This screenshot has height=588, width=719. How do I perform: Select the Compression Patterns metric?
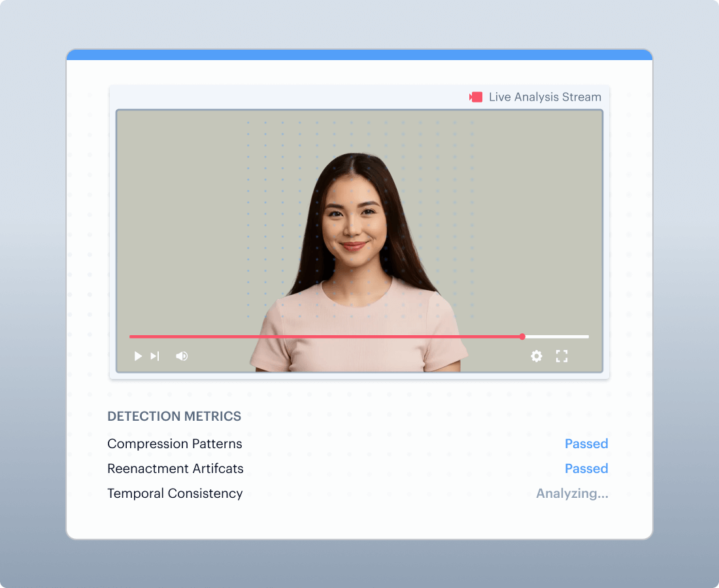pyautogui.click(x=175, y=444)
